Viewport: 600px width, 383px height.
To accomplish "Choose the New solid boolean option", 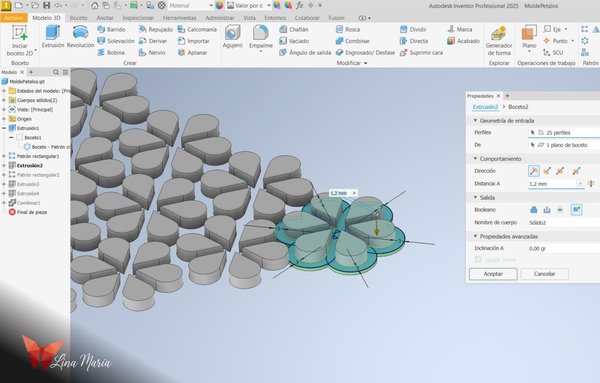I will (576, 210).
